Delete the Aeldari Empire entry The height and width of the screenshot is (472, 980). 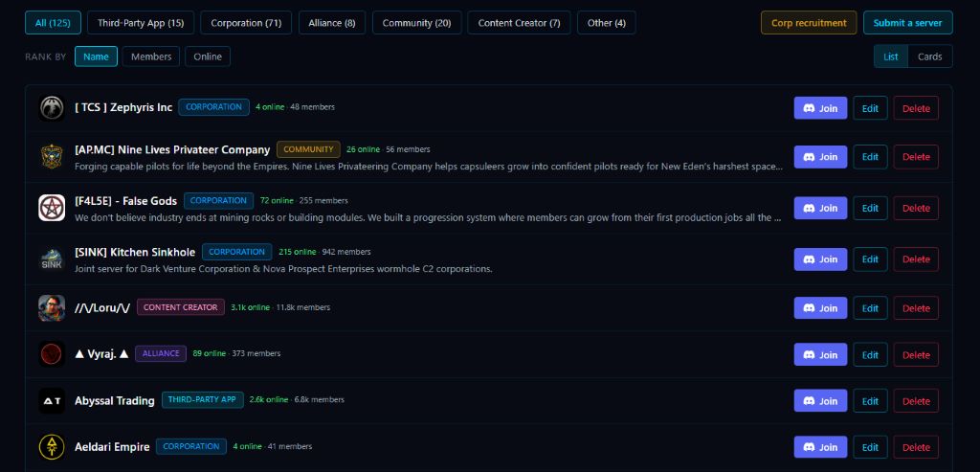[x=916, y=447]
